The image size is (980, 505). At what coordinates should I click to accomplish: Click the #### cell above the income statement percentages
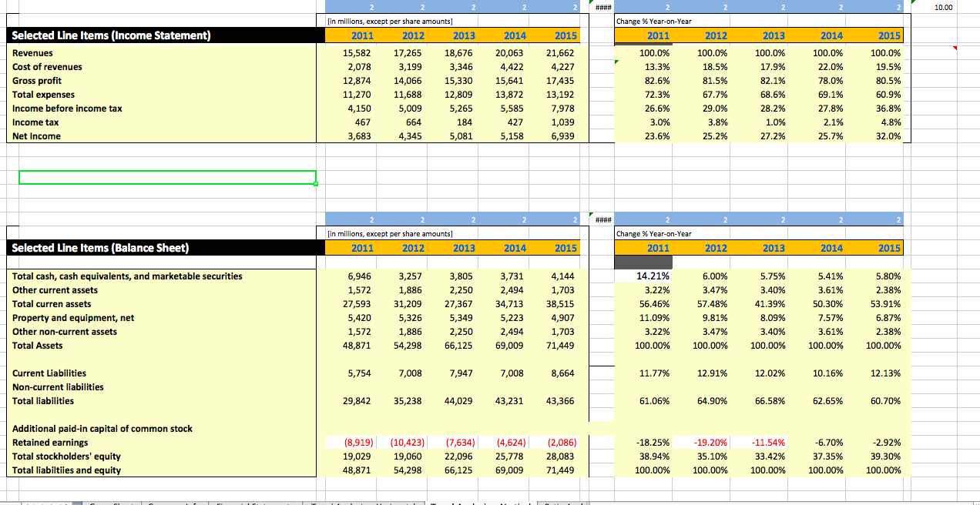pyautogui.click(x=602, y=7)
